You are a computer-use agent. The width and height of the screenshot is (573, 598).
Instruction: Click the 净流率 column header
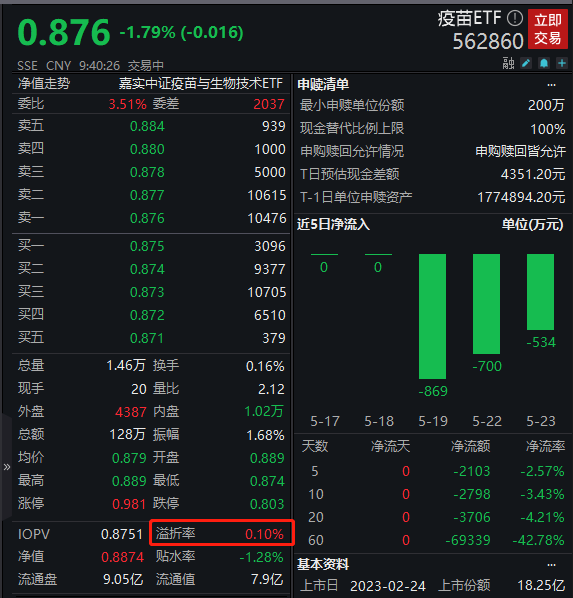point(545,446)
